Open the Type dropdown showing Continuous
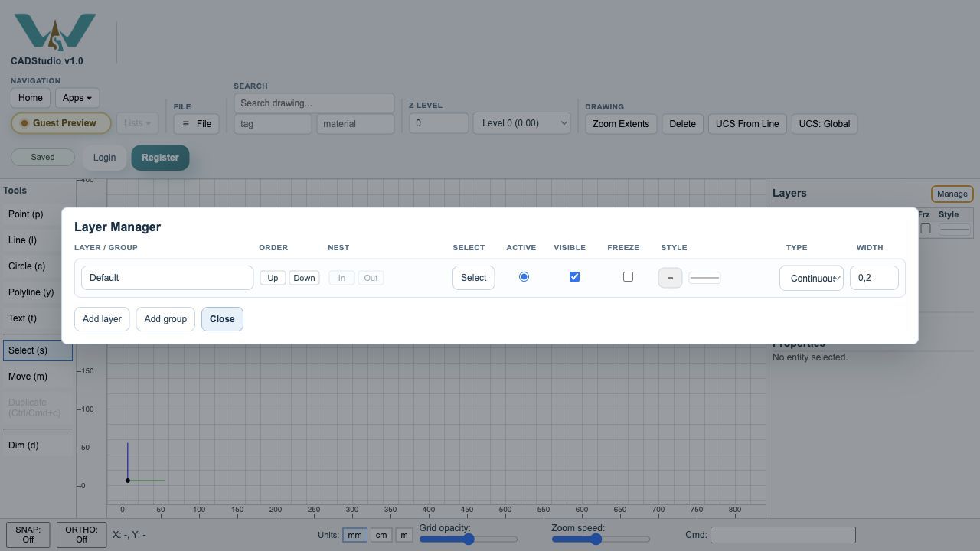Viewport: 980px width, 551px height. (x=812, y=278)
